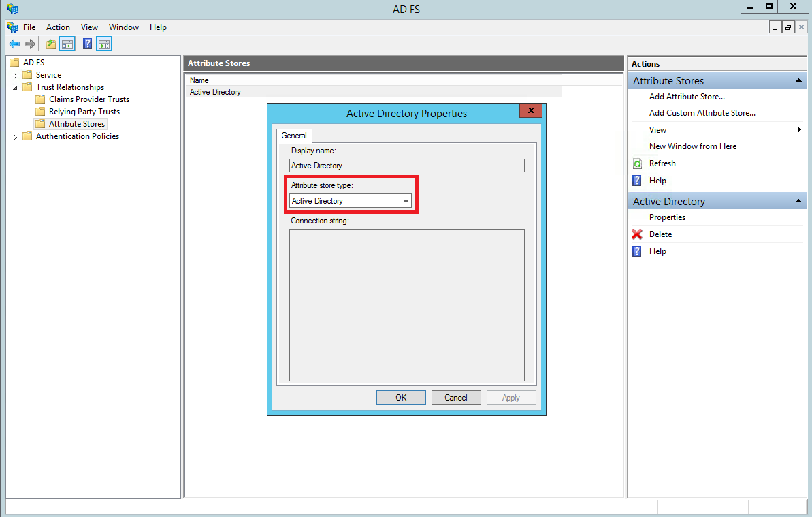Viewport: 812px width, 517px height.
Task: Select the Claims Provider Trusts folder icon
Action: tap(40, 99)
